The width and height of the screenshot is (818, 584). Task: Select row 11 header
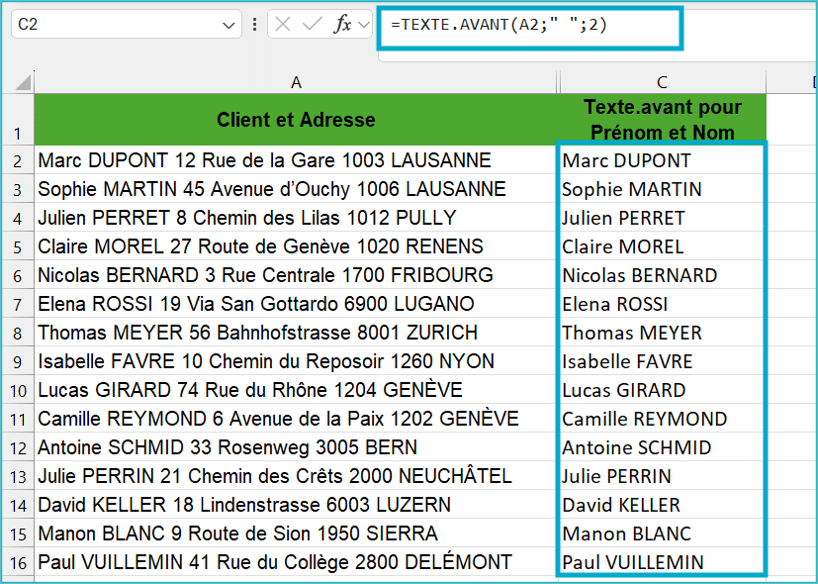[x=18, y=418]
